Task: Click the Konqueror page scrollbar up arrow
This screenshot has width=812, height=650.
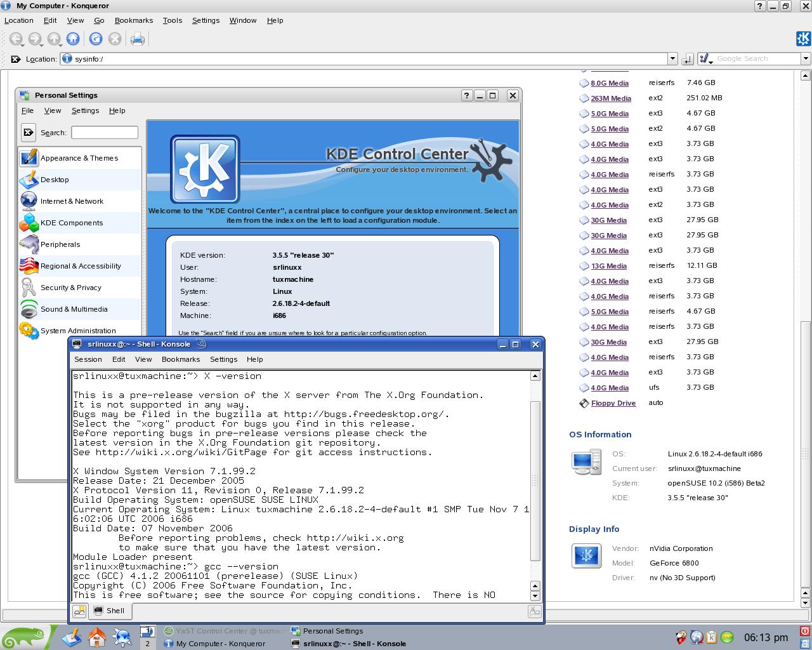Action: (x=805, y=75)
